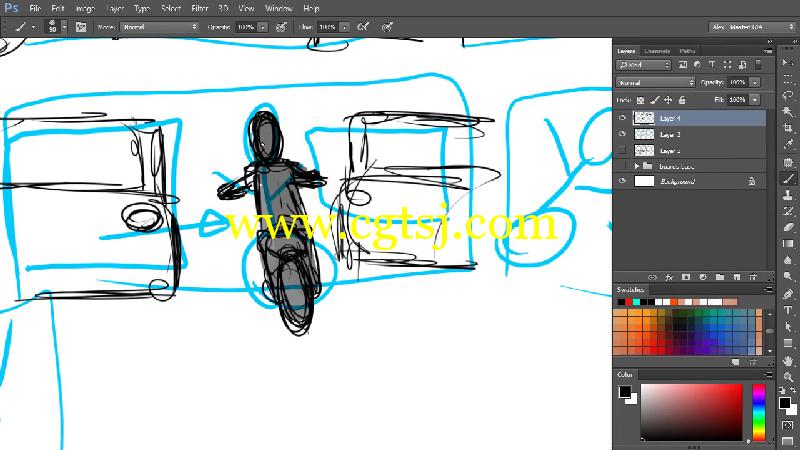Reset default foreground and background colors

[783, 390]
